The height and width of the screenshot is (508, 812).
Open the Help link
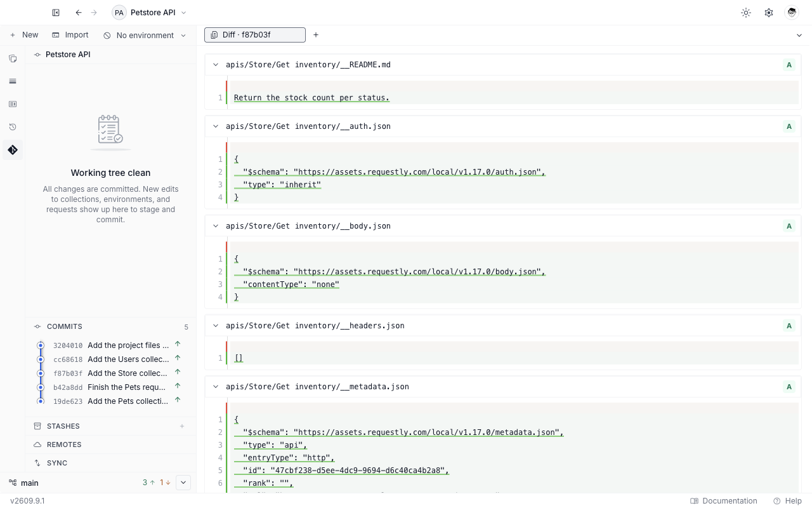787,501
